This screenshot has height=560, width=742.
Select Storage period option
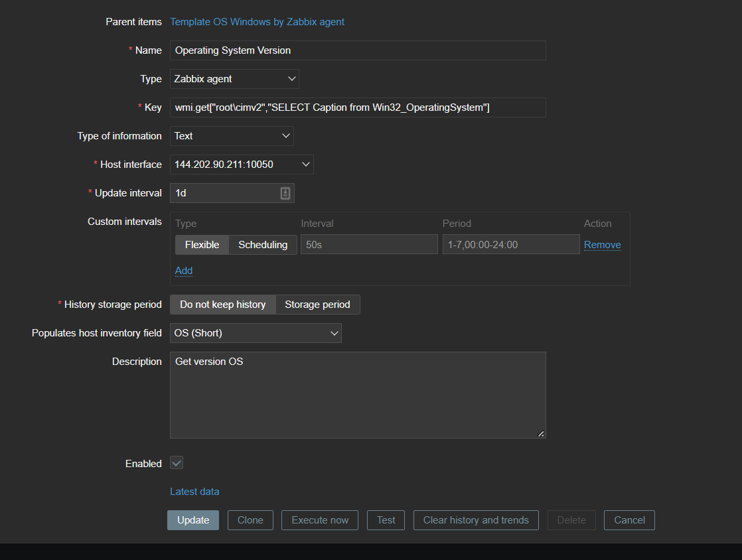tap(317, 305)
